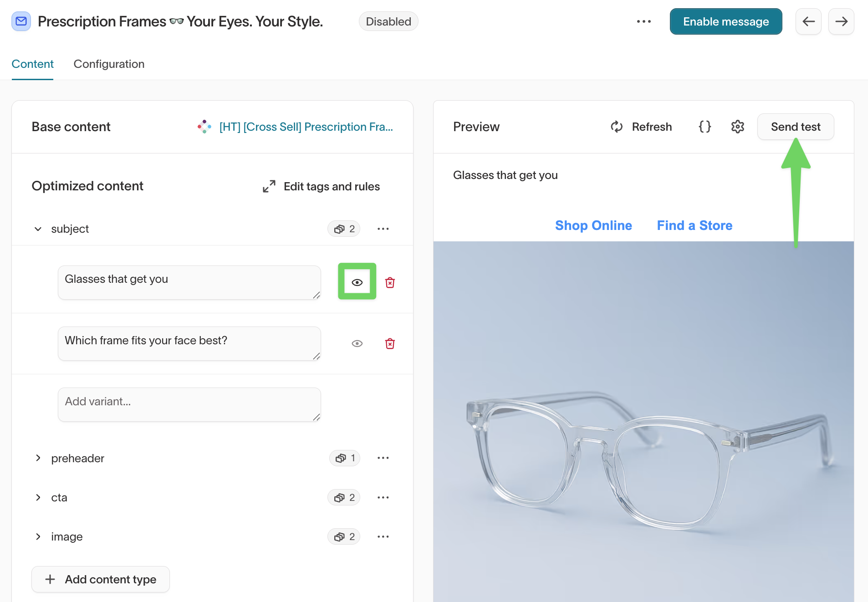Open cta row three-dot options menu

click(x=383, y=497)
